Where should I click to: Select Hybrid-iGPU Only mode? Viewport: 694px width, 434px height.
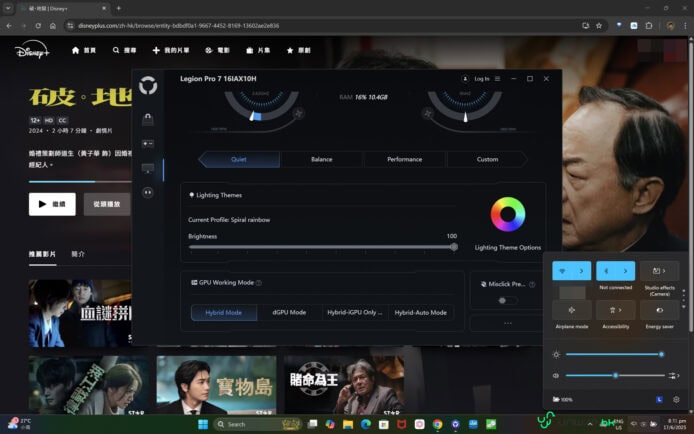[x=355, y=313]
